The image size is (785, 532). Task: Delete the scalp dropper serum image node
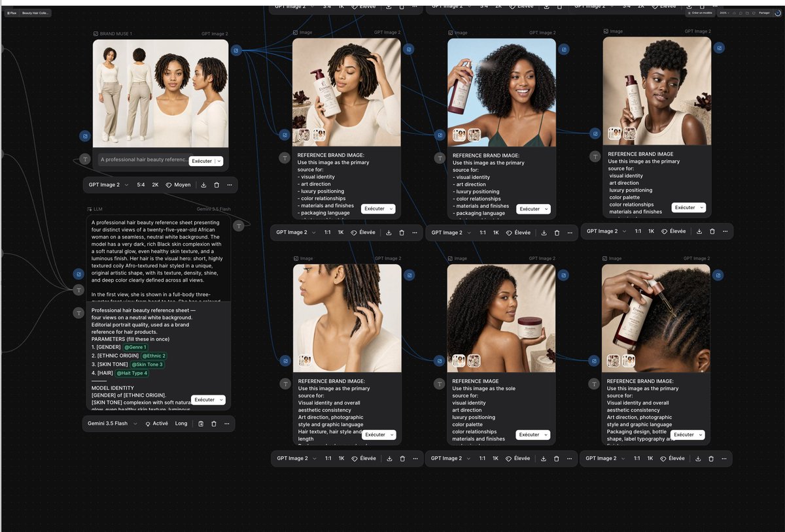coord(712,459)
